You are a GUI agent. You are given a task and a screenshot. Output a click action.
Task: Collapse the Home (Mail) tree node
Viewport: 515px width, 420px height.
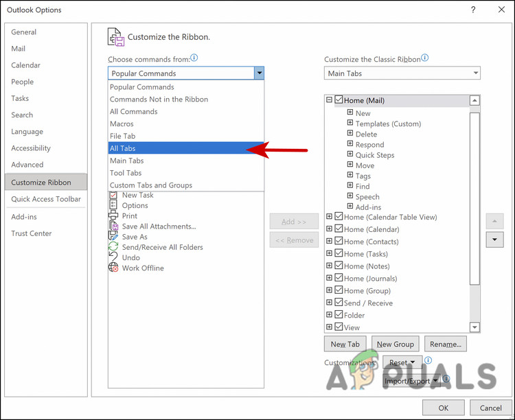coord(329,100)
